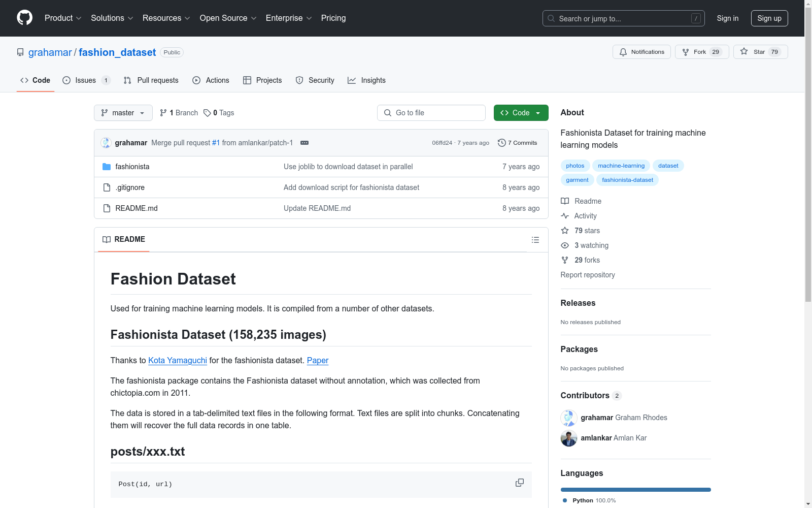Open grahamar contributor avatar
This screenshot has width=812, height=508.
(x=569, y=418)
